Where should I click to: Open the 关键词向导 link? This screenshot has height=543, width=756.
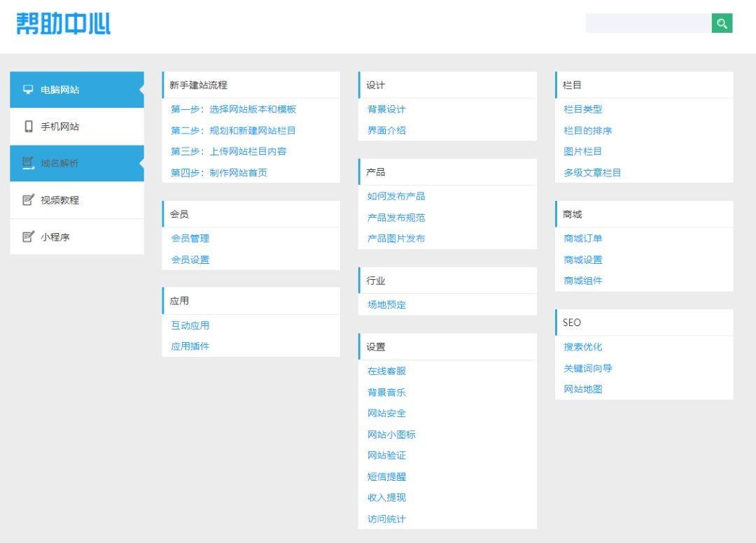click(588, 368)
